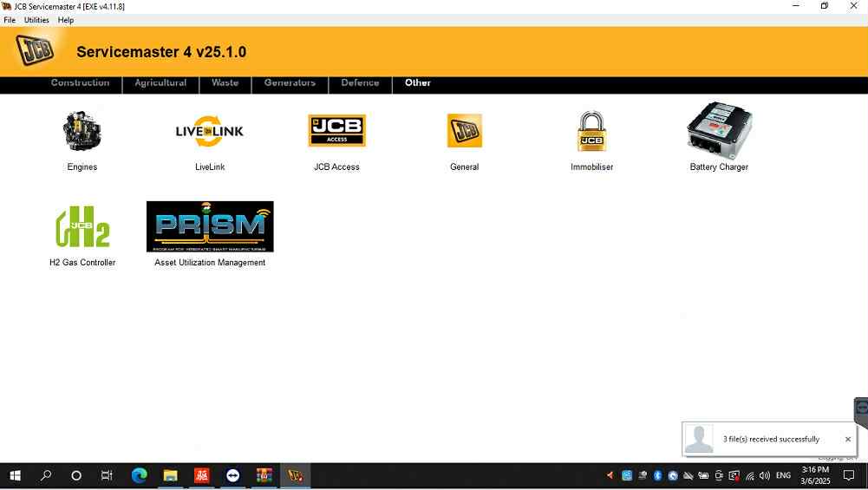868x490 pixels.
Task: Open the Wi-Fi network tray icon
Action: tap(750, 475)
